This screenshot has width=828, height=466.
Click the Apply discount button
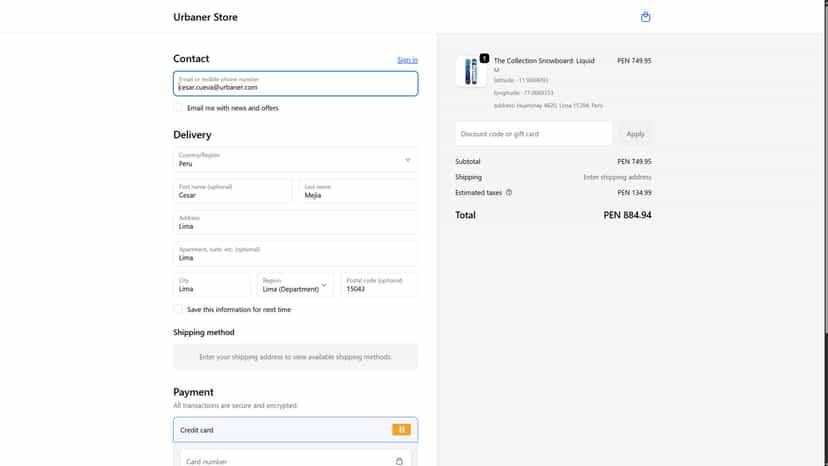635,134
